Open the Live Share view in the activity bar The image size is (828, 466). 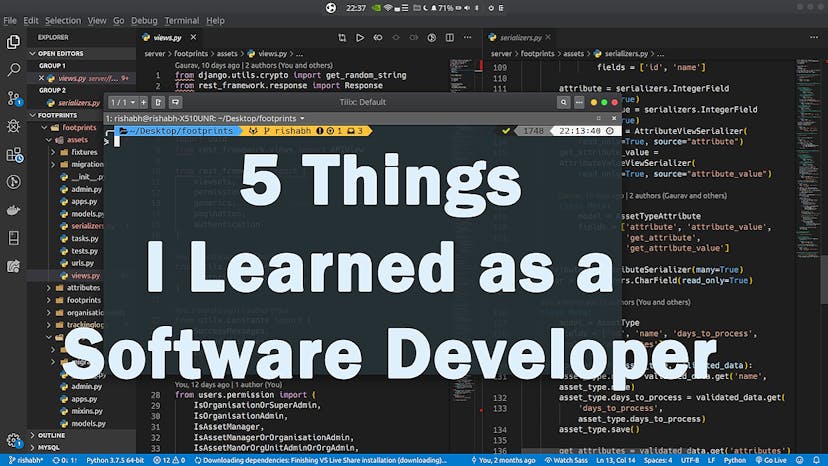[x=13, y=266]
